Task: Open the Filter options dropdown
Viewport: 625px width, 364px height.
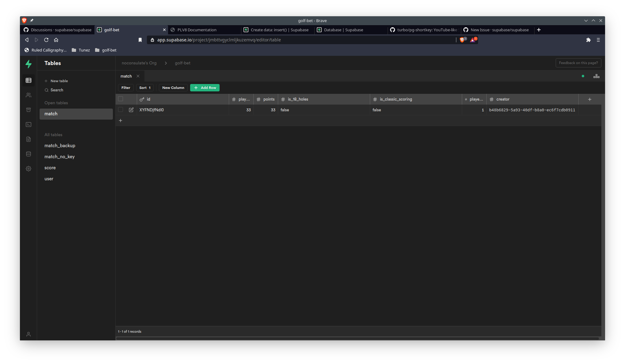Action: tap(126, 88)
